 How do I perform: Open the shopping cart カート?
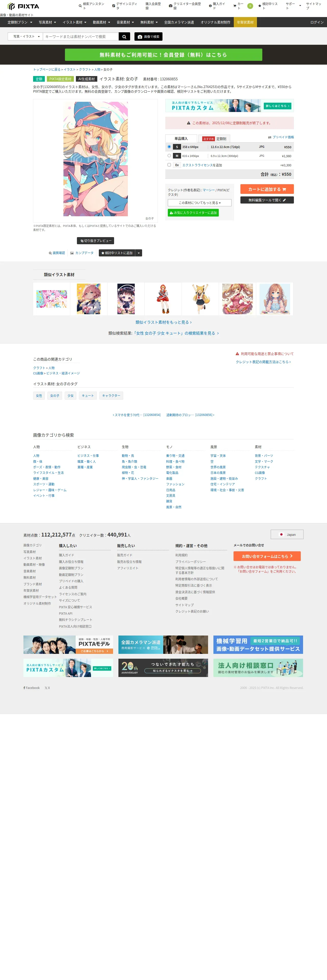click(242, 6)
